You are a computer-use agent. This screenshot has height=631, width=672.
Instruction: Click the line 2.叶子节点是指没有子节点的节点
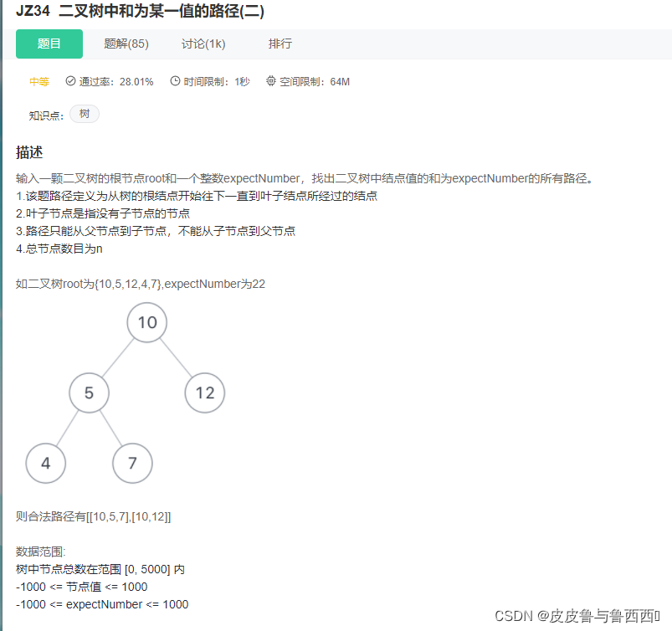[103, 213]
